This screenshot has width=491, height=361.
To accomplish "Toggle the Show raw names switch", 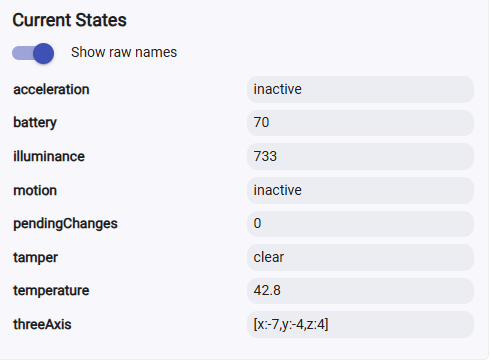I will [x=33, y=53].
